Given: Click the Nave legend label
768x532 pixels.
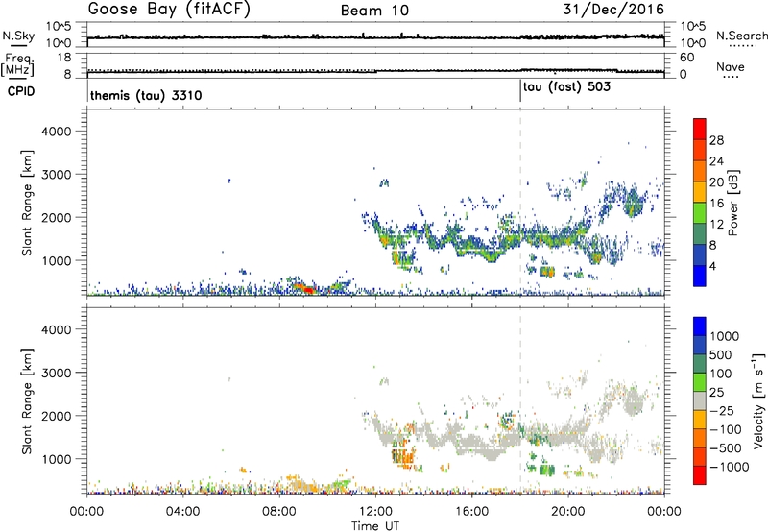Looking at the screenshot, I should pyautogui.click(x=731, y=67).
